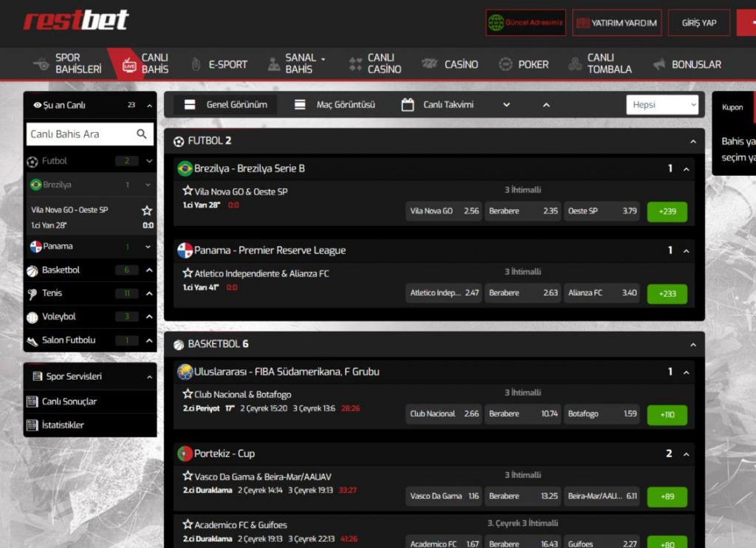Click the search magnifier icon
This screenshot has height=548, width=756.
(142, 134)
